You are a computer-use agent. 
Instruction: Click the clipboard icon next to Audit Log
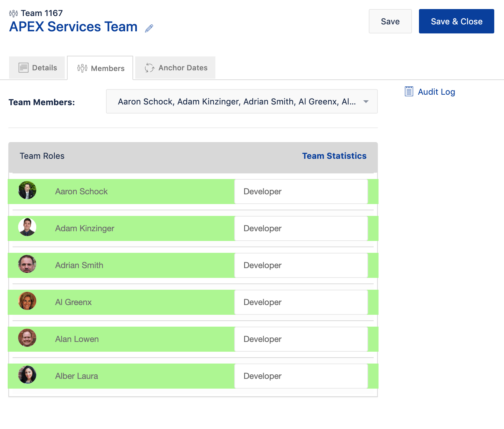408,91
